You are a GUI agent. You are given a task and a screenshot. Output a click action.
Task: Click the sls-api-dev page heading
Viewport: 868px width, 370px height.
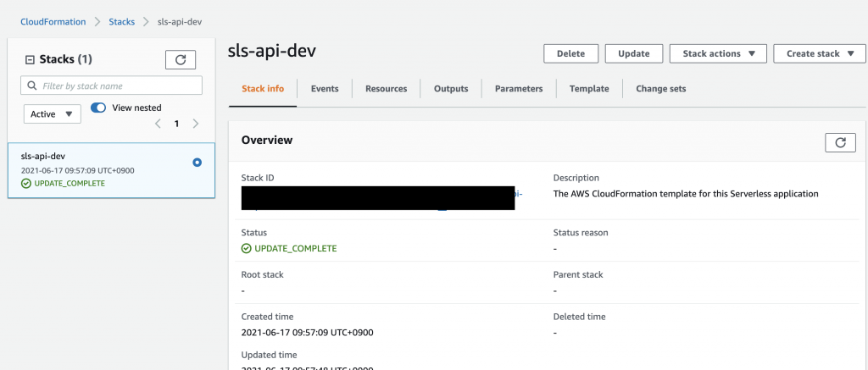pyautogui.click(x=272, y=51)
